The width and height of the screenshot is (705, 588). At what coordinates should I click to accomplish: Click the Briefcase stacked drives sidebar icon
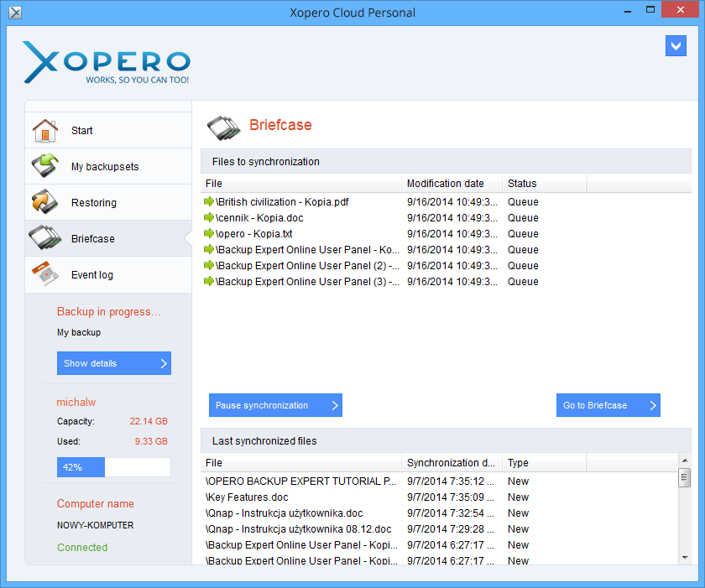tap(45, 237)
